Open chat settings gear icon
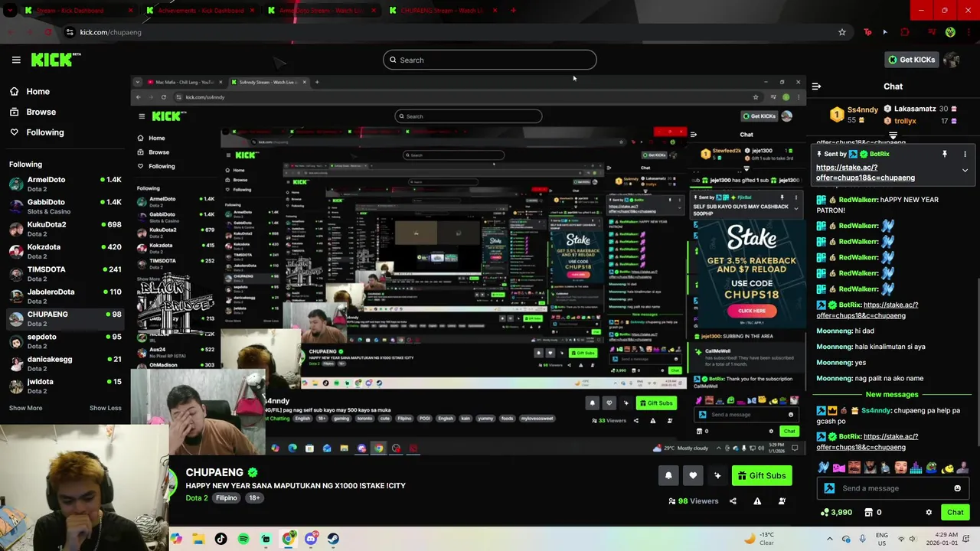The width and height of the screenshot is (980, 551). pos(929,512)
